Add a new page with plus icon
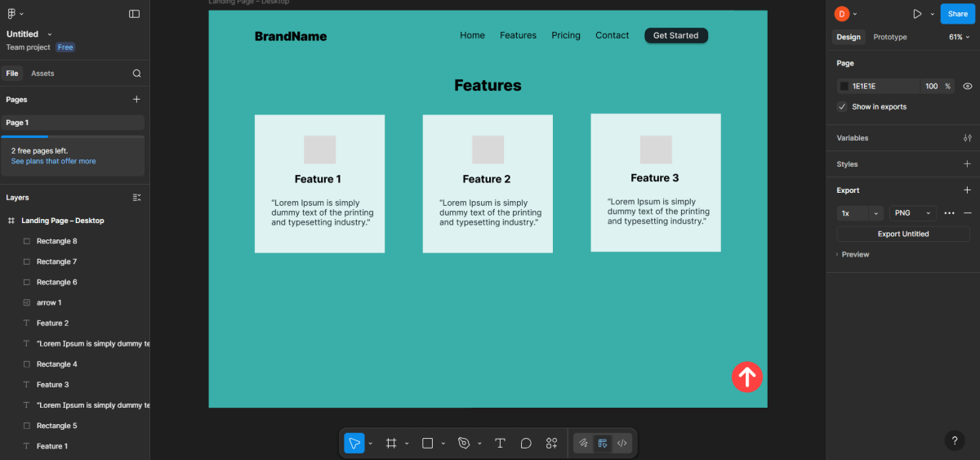Screen dimensions: 980x460 tap(136, 100)
